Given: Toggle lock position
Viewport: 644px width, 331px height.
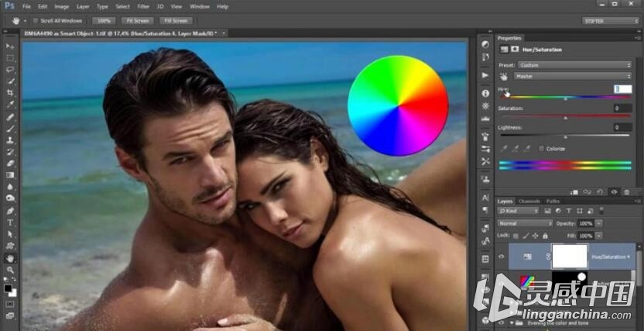Looking at the screenshot, I should (x=536, y=236).
